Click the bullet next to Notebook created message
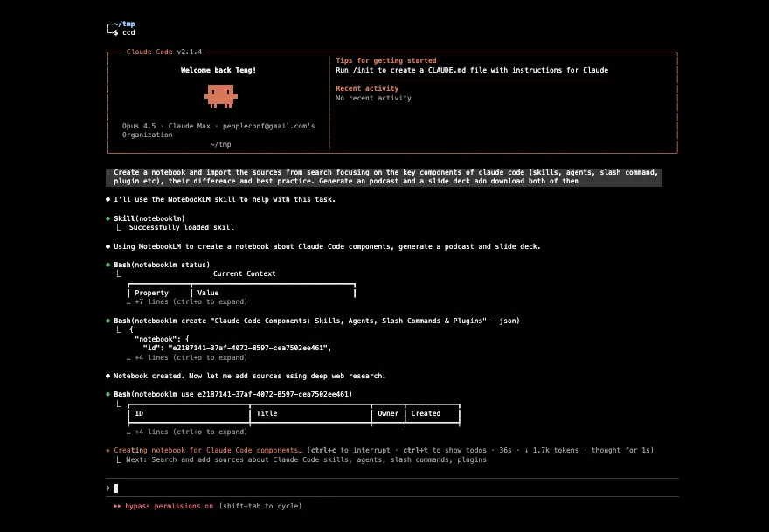This screenshot has height=532, width=769. (108, 376)
